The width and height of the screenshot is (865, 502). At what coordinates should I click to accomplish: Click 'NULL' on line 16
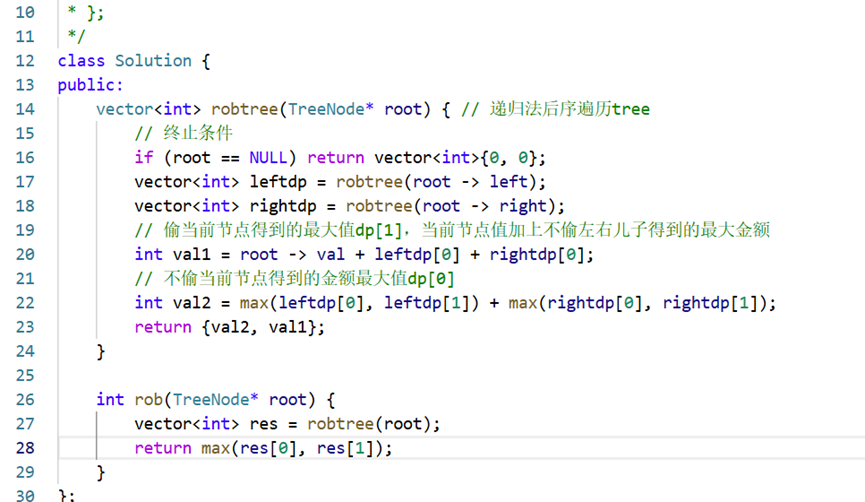[x=268, y=158]
